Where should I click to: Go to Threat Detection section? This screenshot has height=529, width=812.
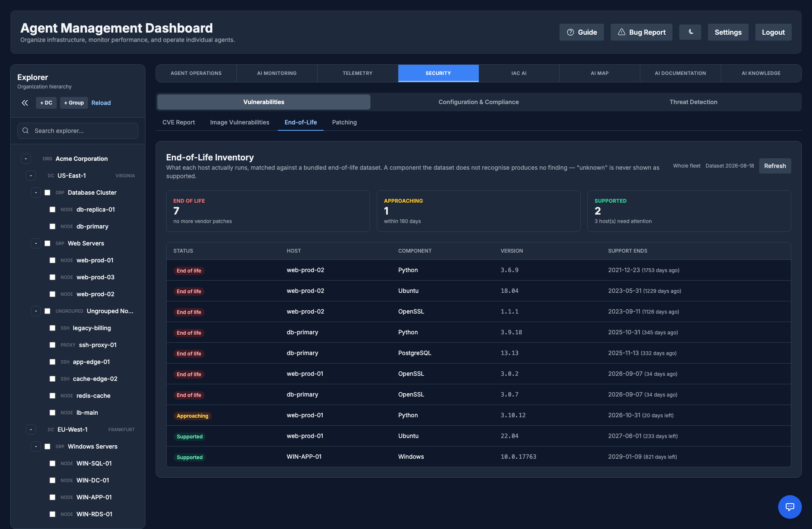(693, 102)
